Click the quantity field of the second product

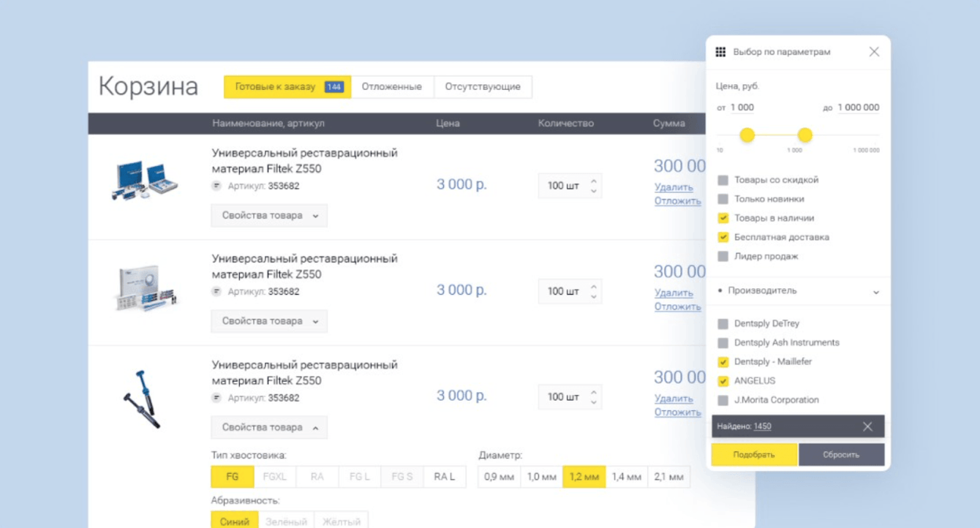[570, 291]
